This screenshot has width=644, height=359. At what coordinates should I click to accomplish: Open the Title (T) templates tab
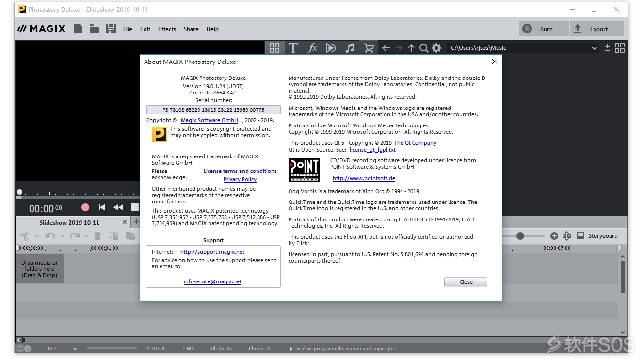pos(293,47)
